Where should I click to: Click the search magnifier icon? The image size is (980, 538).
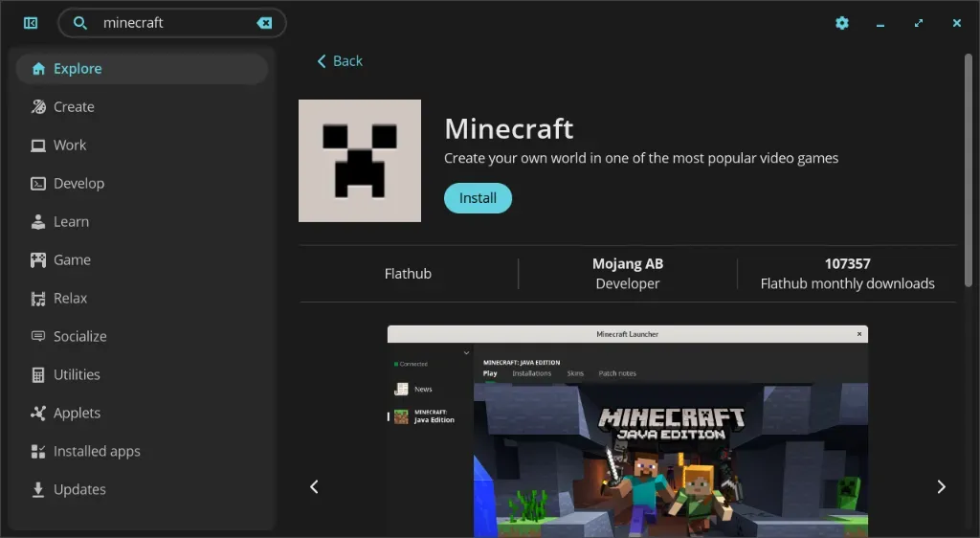[80, 23]
